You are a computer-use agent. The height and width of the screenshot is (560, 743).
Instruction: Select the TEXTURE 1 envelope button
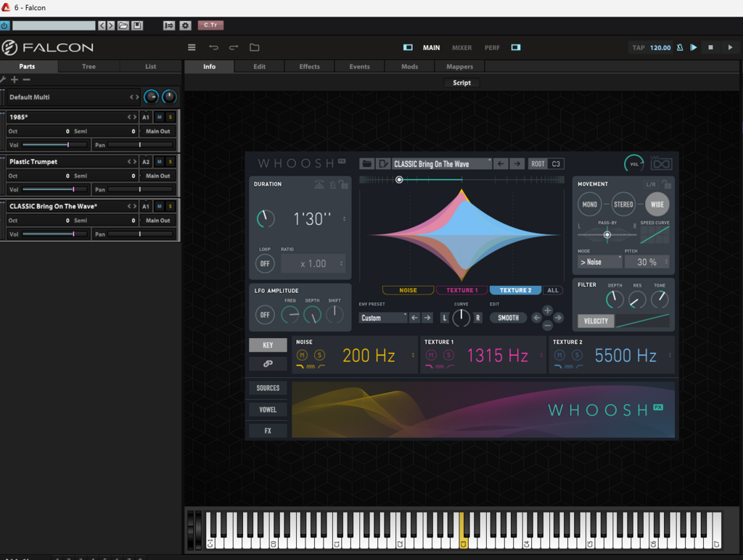(x=461, y=290)
